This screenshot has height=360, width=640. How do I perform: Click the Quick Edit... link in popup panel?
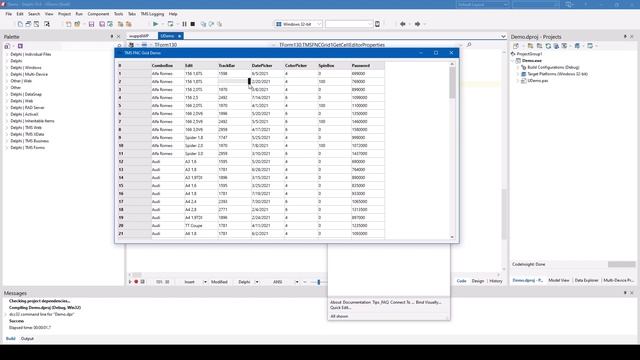340,308
